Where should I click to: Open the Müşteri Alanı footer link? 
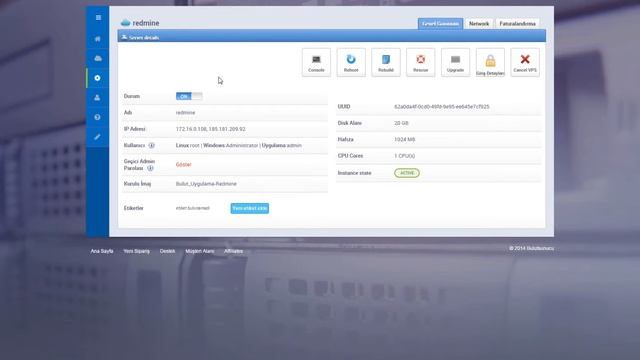click(x=200, y=251)
